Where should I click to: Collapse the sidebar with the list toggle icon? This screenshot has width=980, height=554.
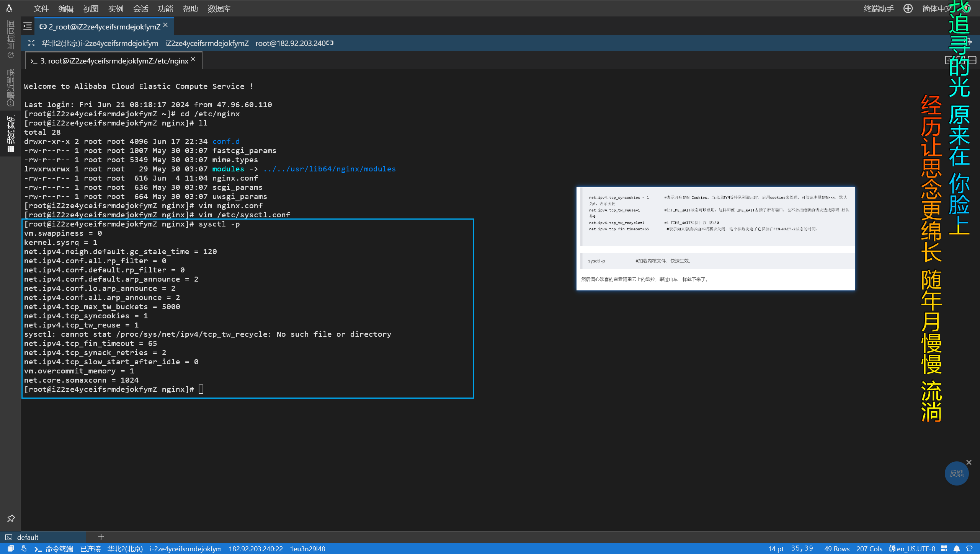[28, 26]
